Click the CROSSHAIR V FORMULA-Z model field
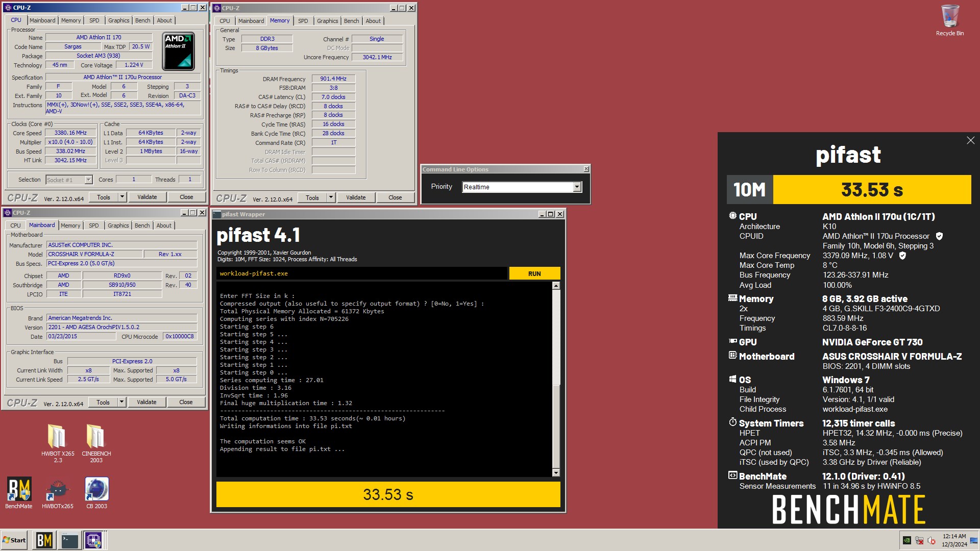This screenshot has width=980, height=551. click(94, 254)
